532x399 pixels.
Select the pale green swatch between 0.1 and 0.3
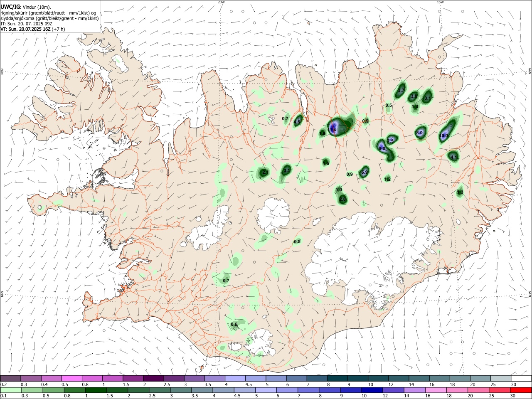tap(11, 390)
